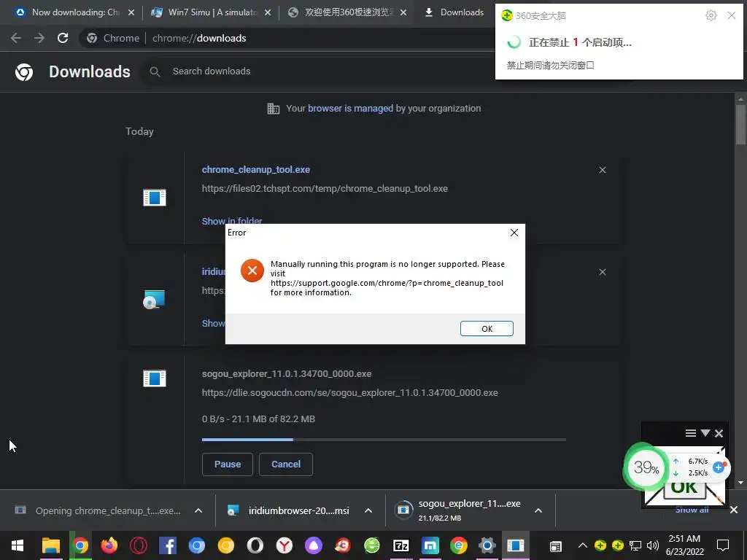This screenshot has width=747, height=560.
Task: Close the bottom downloads shelf
Action: [x=734, y=510]
